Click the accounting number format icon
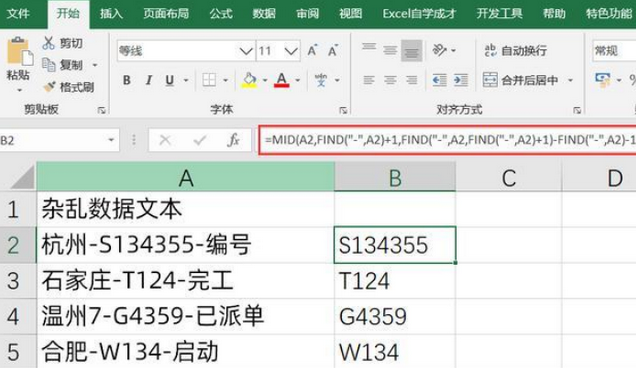The width and height of the screenshot is (636, 368). point(603,80)
